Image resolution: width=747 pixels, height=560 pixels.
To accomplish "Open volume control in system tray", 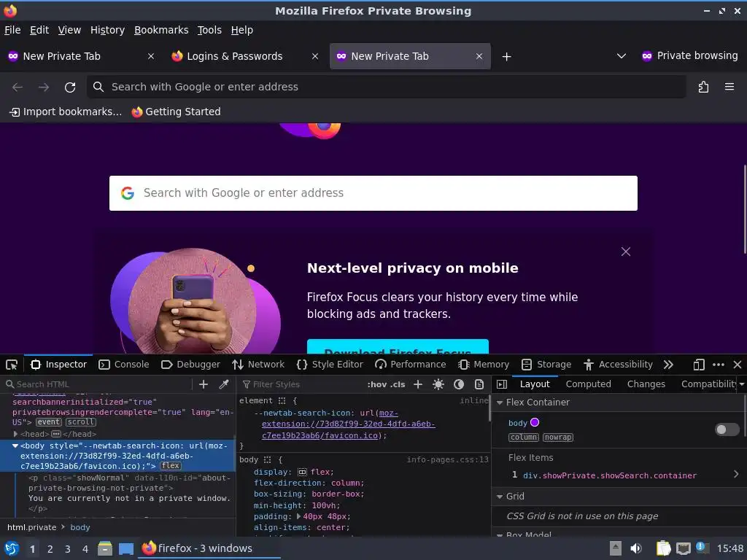I will click(636, 549).
